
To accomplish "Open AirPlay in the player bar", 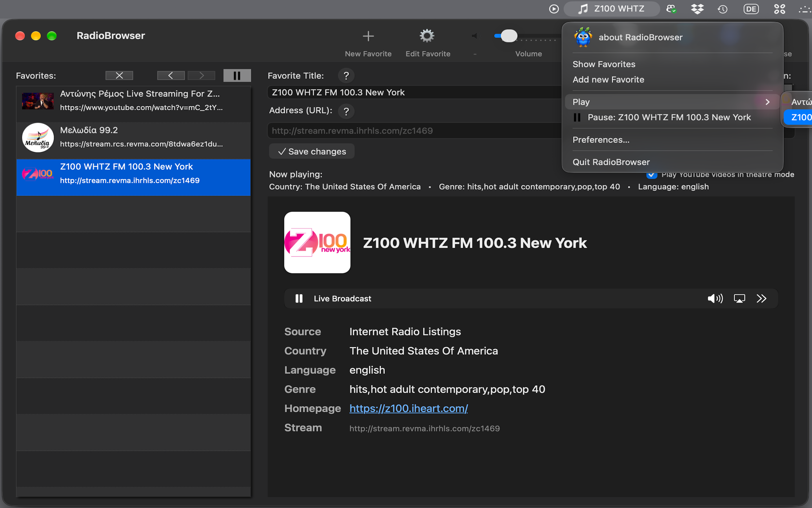I will coord(739,298).
